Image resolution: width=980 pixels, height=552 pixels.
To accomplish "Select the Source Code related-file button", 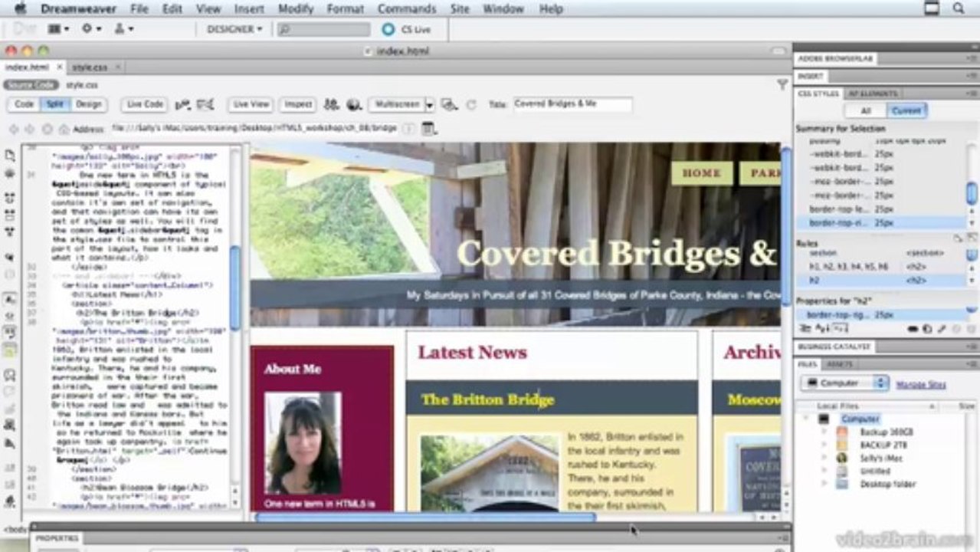I will coord(31,85).
